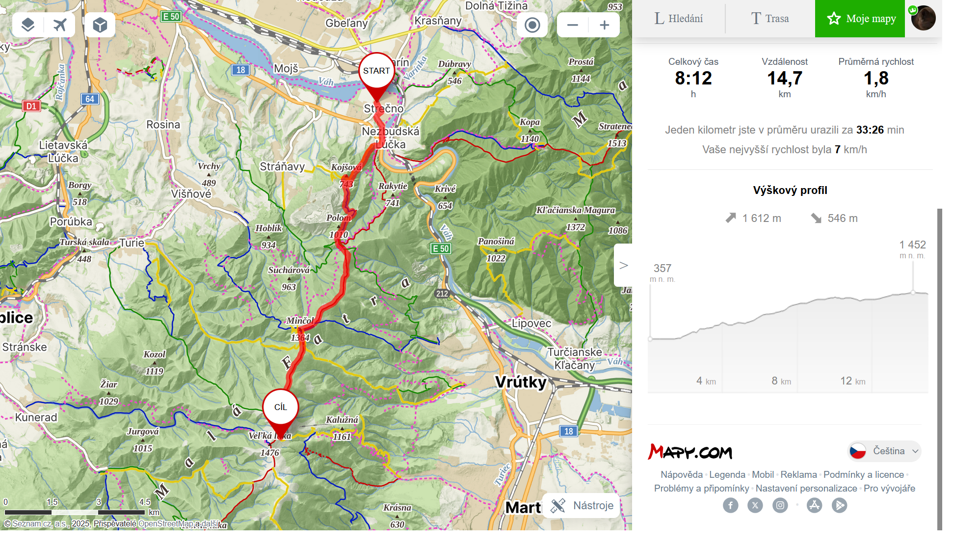Open the Instagram icon link
The height and width of the screenshot is (548, 980).
pos(780,505)
